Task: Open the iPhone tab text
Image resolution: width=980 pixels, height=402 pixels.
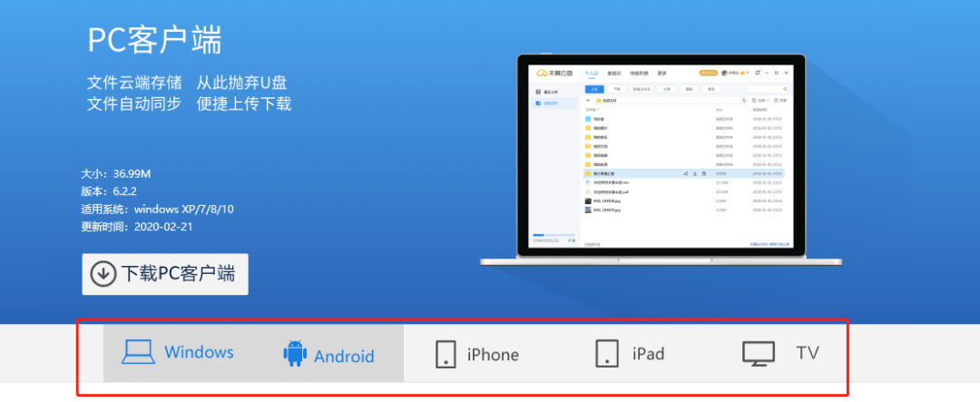Action: coord(493,354)
